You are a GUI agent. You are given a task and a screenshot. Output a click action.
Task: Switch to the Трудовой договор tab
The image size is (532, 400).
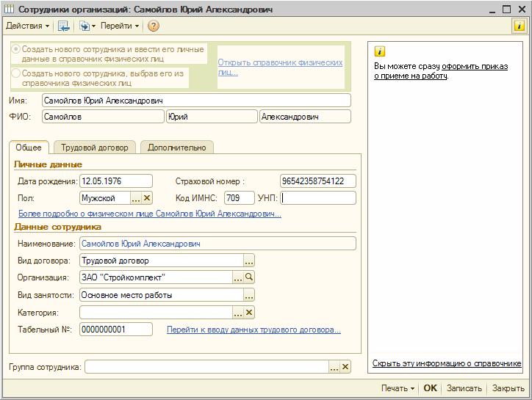(x=94, y=148)
